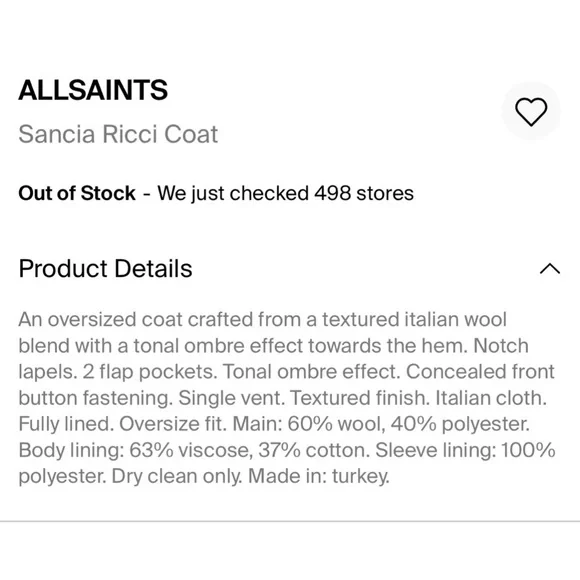Click the 'Made in: turkey' text
Viewport: 580px width, 580px height.
(318, 476)
